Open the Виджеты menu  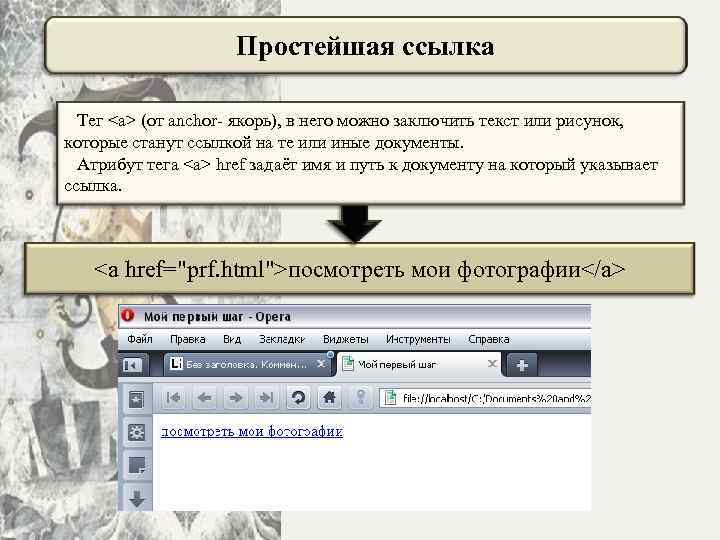(345, 339)
